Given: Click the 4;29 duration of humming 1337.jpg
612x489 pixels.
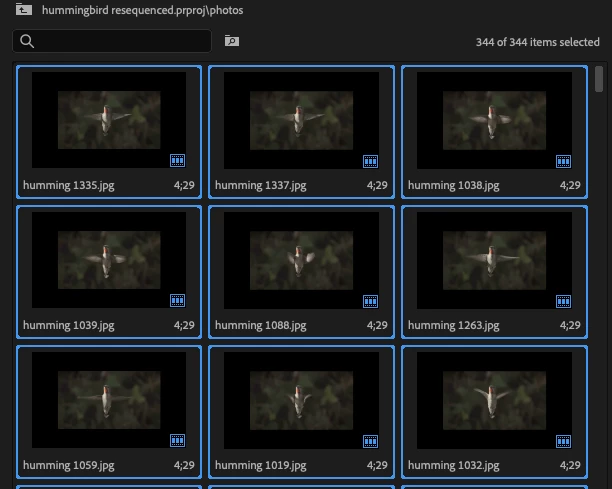Looking at the screenshot, I should (377, 185).
